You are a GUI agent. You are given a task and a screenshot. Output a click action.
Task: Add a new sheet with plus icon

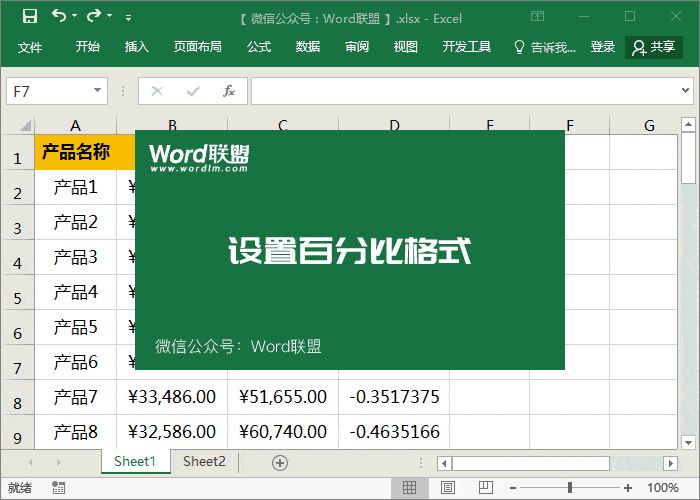click(280, 462)
